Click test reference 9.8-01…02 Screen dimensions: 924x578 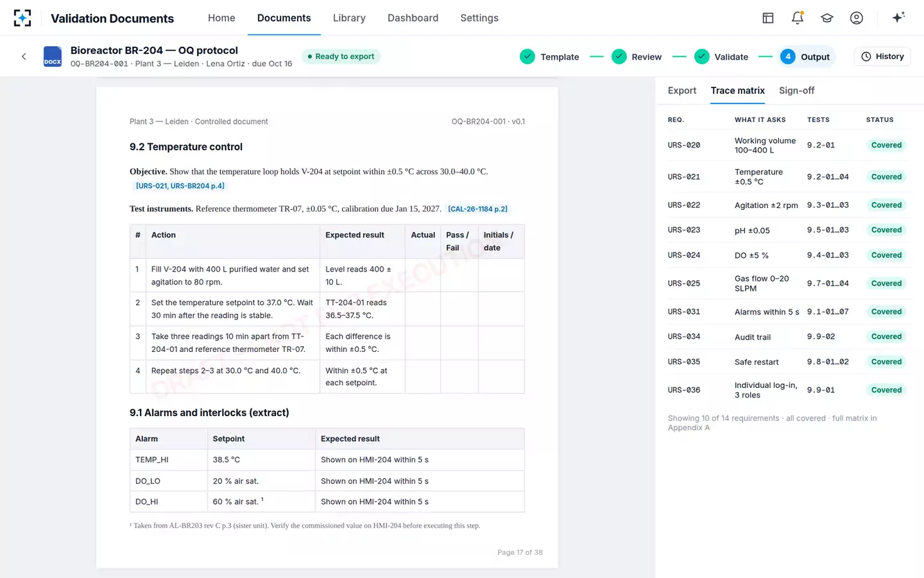[828, 362]
